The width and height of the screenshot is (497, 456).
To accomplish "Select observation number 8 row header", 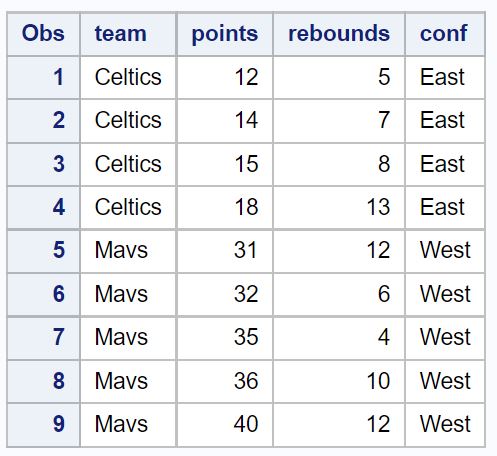I will 43,381.
